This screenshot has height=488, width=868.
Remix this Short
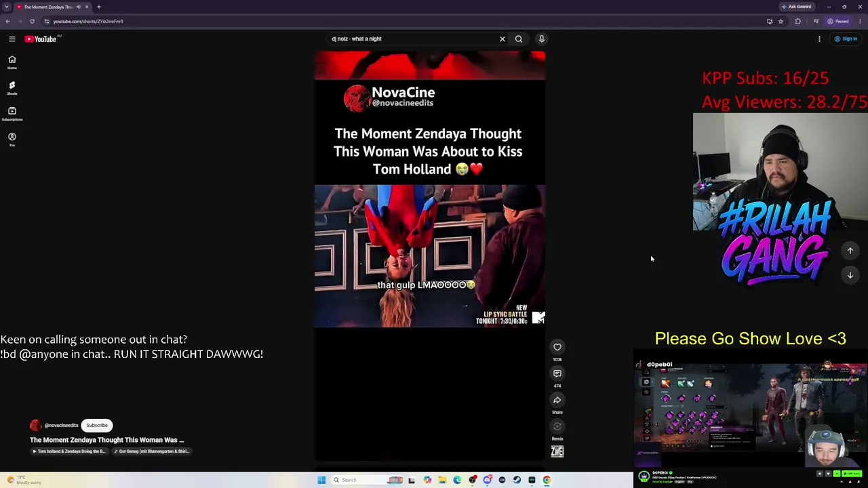557,426
